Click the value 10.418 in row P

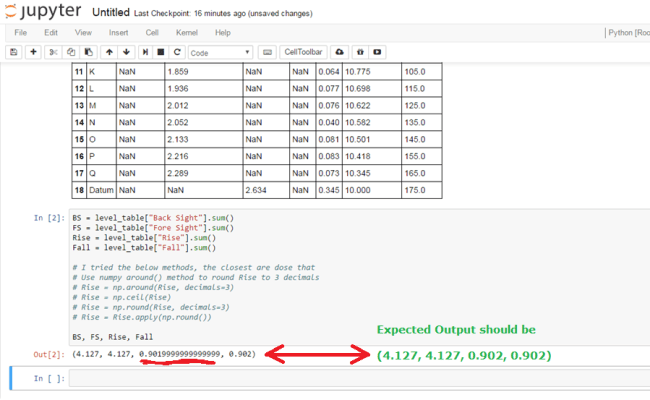[358, 156]
